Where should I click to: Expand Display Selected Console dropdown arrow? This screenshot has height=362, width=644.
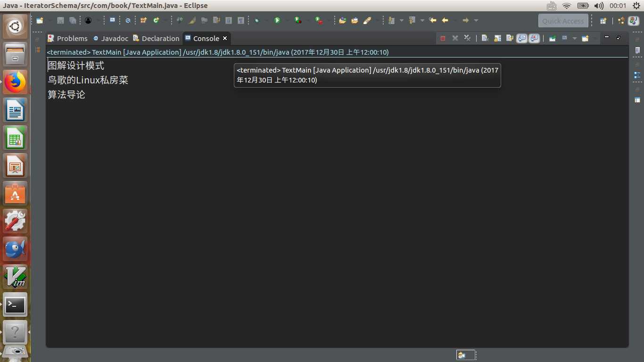[574, 38]
